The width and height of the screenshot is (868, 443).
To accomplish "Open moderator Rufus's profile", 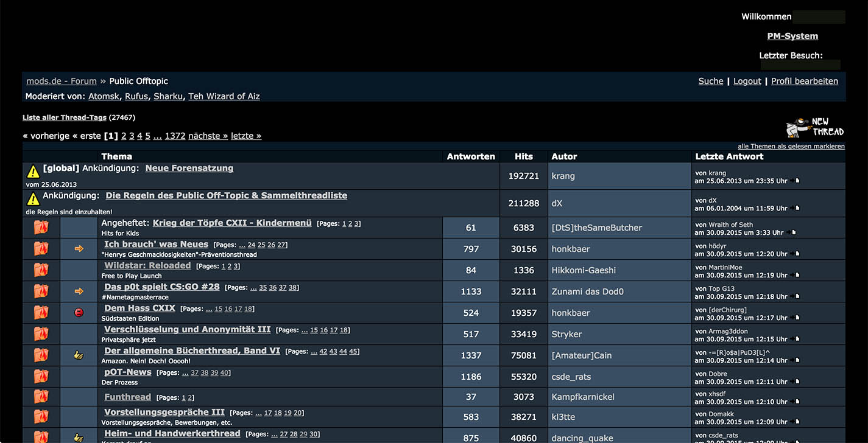I will pyautogui.click(x=136, y=96).
